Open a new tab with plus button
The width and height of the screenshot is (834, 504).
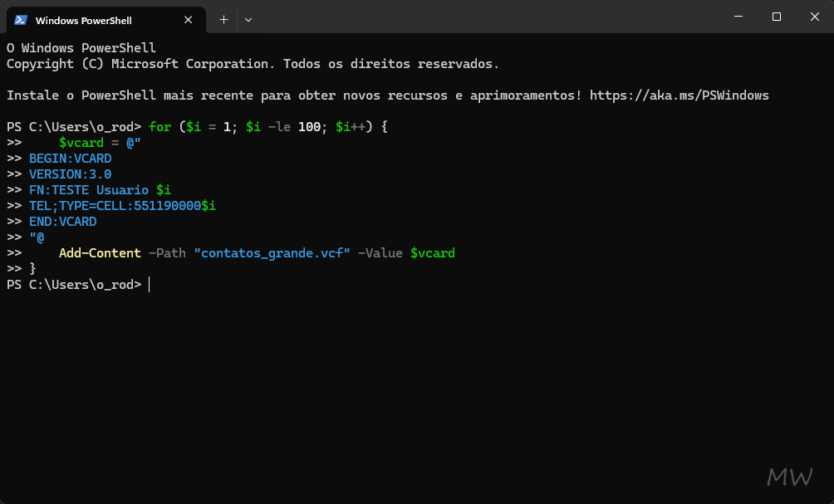224,20
